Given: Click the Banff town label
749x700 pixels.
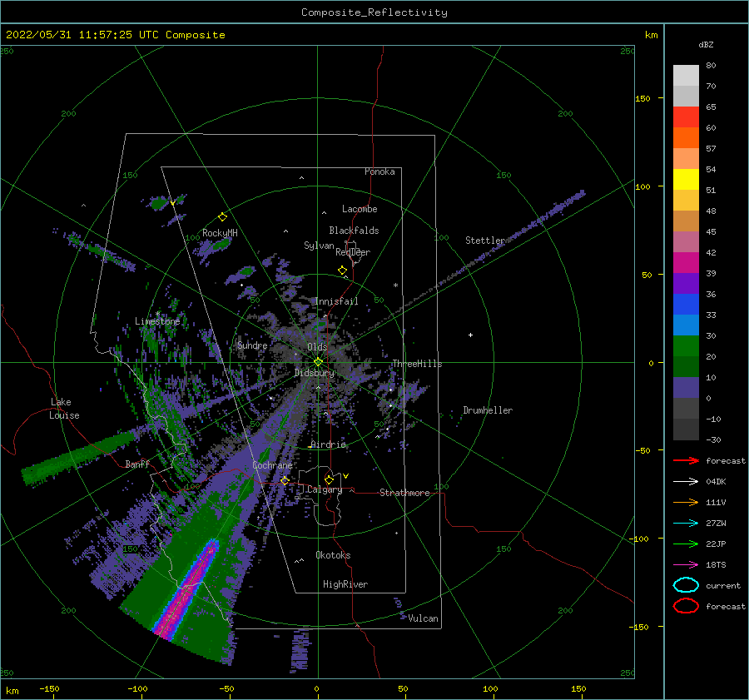Looking at the screenshot, I should point(137,464).
